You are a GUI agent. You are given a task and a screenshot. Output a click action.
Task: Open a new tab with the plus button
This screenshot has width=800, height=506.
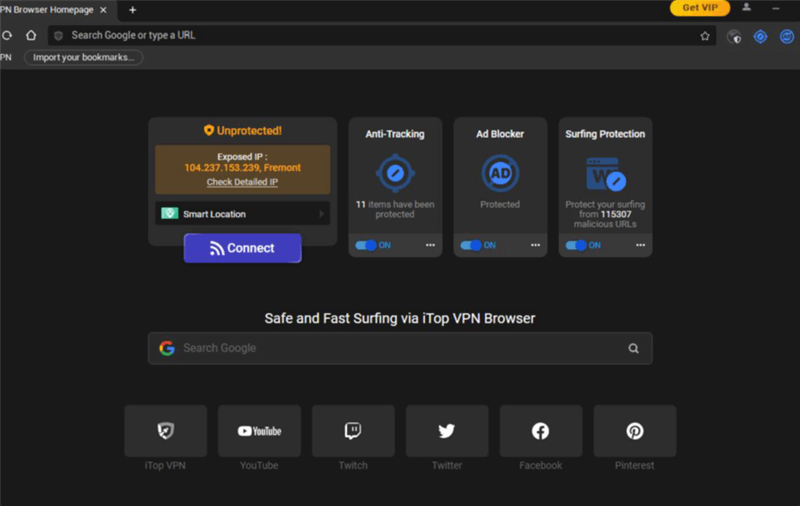[x=133, y=9]
